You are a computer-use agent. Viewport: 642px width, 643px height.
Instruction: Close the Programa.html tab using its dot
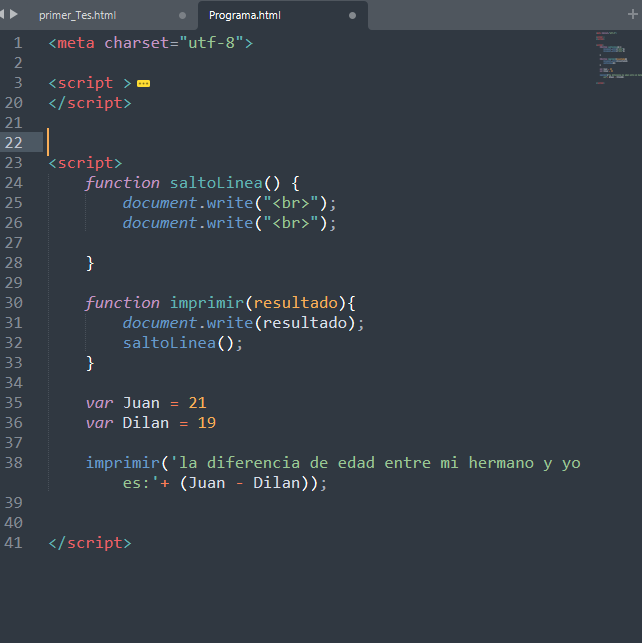(352, 16)
